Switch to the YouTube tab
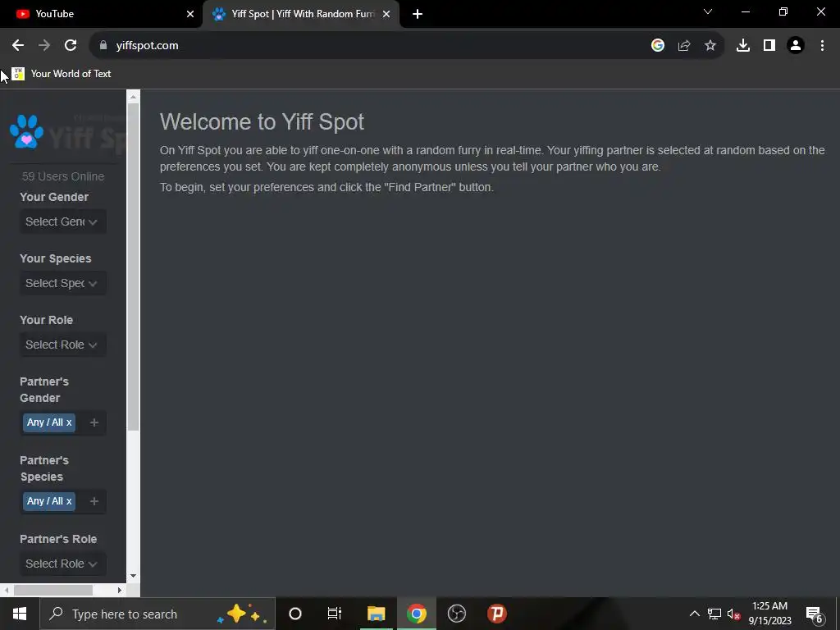Screen dimensions: 840x630 [101, 14]
